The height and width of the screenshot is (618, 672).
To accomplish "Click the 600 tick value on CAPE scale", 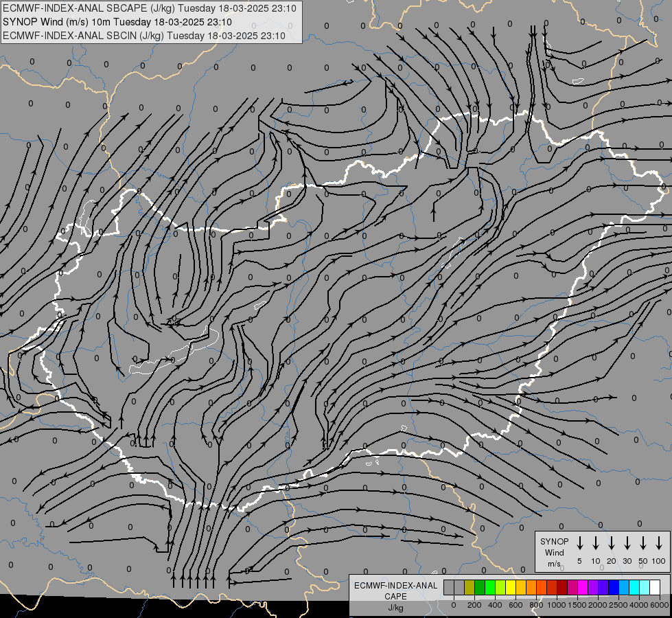I will pos(515,605).
